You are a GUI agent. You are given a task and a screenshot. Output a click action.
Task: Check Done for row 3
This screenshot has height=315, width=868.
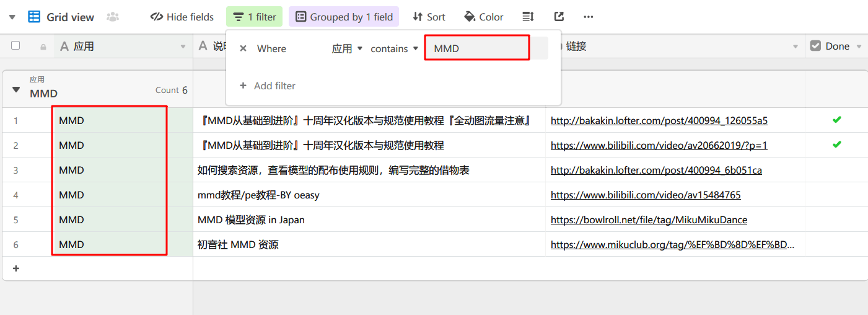click(836, 170)
